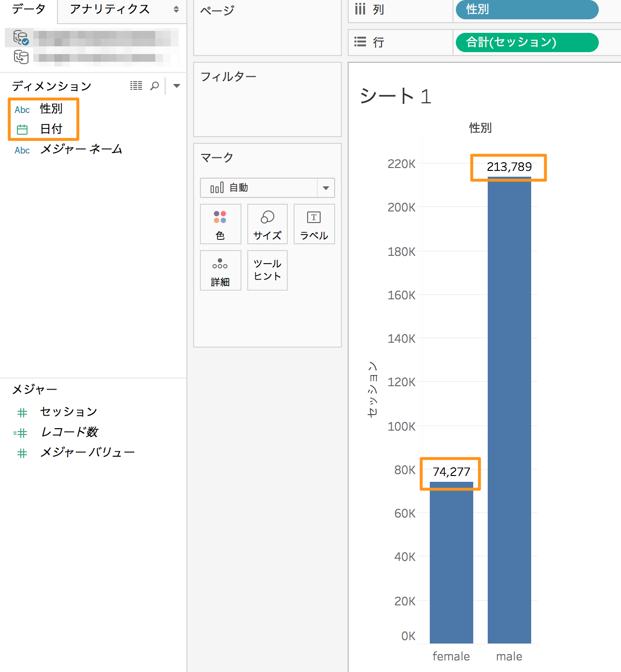Click the 213,789 bar label
621x672 pixels.
coord(509,167)
